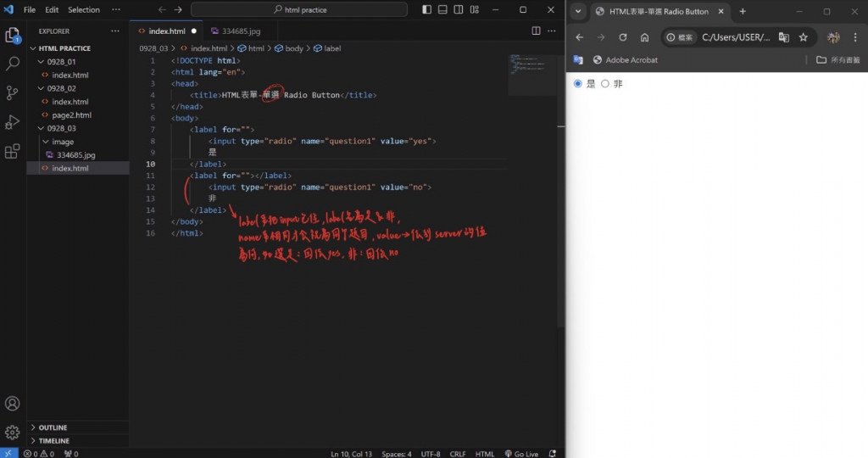Open the Chrome profile avatar

[x=833, y=37]
